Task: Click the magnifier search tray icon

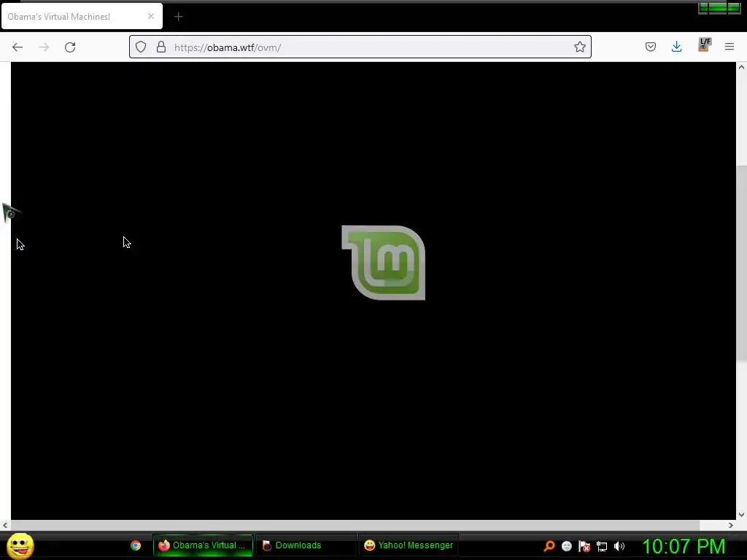Action: point(549,546)
